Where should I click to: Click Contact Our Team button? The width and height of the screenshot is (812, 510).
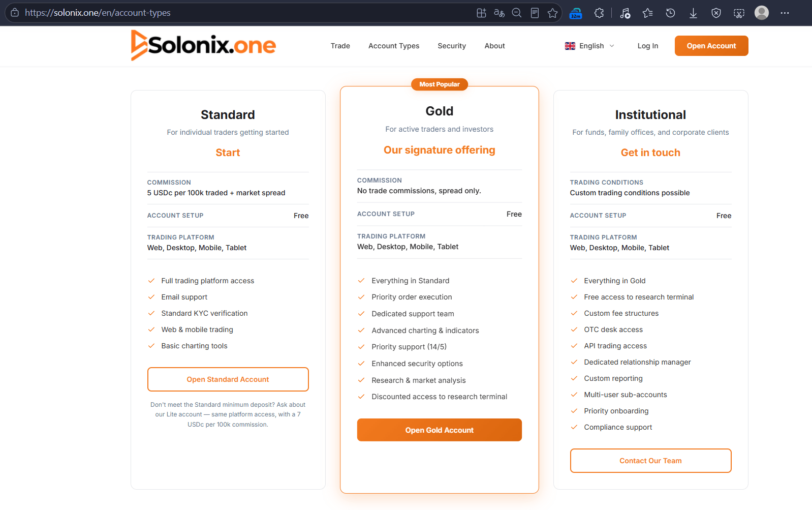click(x=650, y=461)
